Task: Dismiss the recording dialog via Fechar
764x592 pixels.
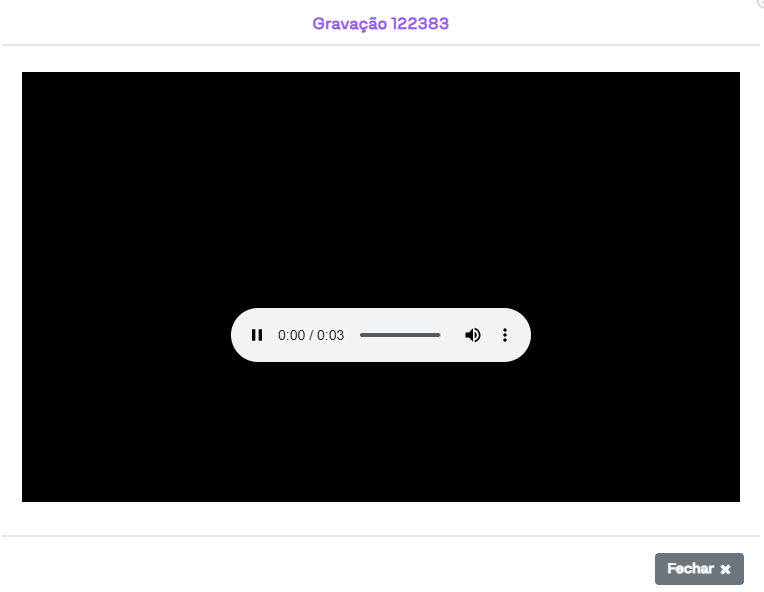Action: click(699, 569)
